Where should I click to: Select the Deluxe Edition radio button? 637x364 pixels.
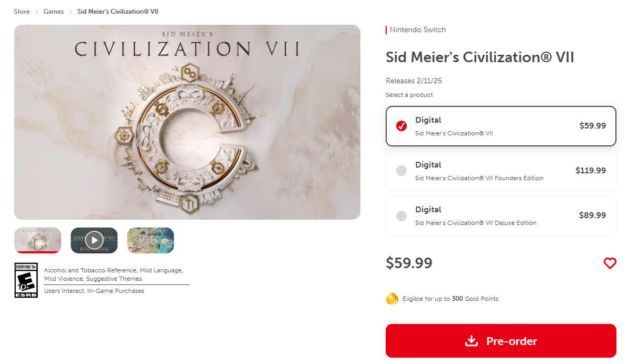(401, 216)
